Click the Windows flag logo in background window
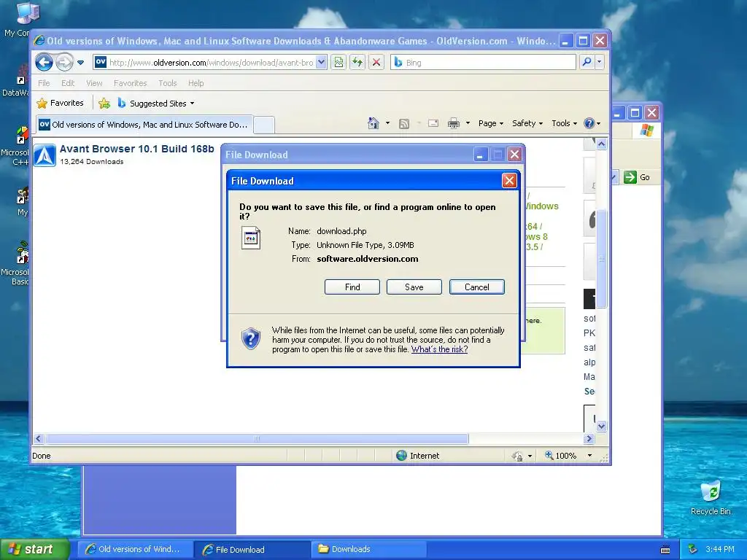 [x=646, y=130]
